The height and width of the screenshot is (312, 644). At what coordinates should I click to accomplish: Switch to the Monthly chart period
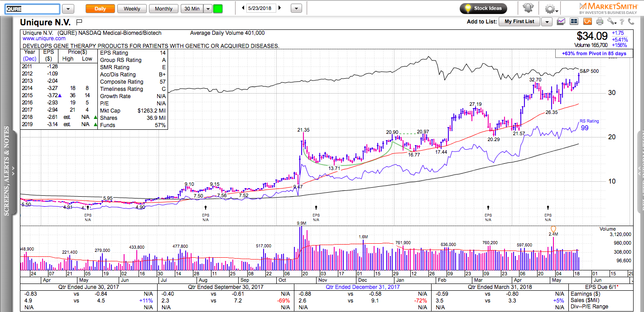point(163,9)
